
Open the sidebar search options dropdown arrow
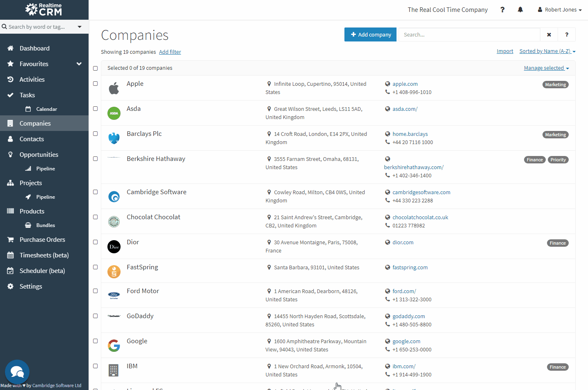[80, 27]
